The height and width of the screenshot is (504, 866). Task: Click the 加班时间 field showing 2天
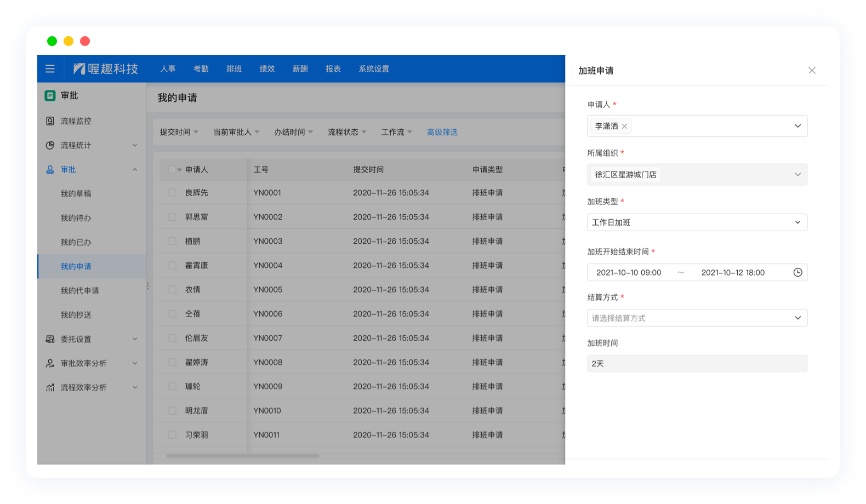tap(697, 363)
